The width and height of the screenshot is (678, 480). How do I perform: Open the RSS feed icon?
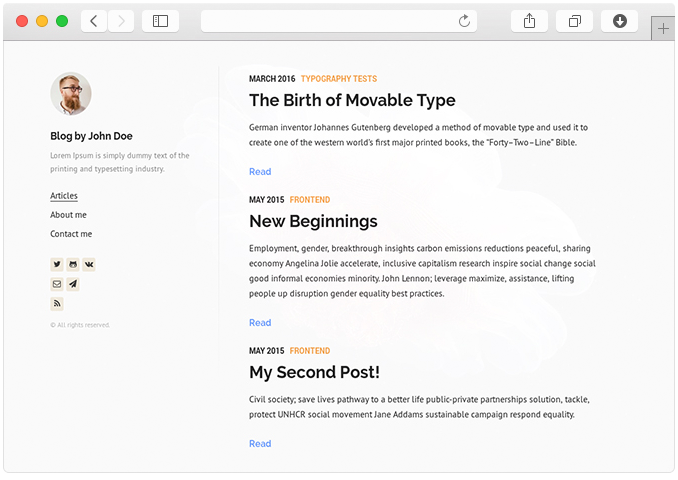coord(57,304)
